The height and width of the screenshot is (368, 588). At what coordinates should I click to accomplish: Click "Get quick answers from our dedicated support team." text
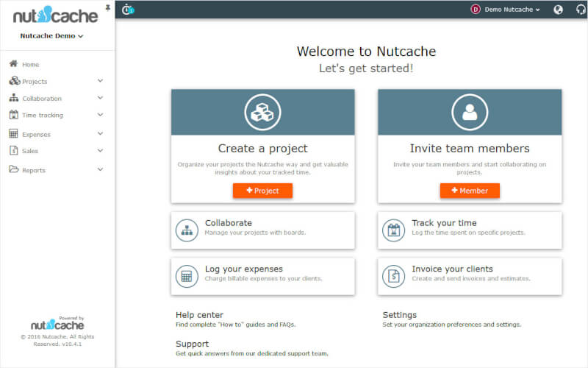(x=252, y=353)
